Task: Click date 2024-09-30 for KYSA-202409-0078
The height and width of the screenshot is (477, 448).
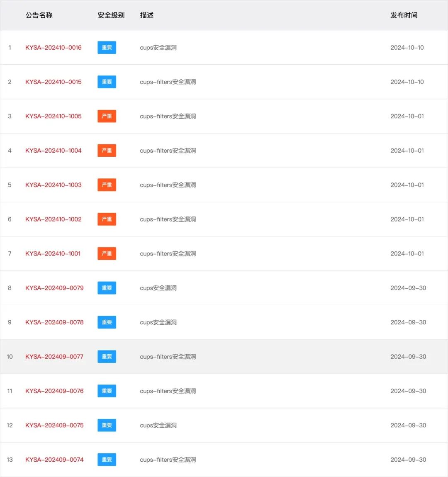Action: coord(408,322)
